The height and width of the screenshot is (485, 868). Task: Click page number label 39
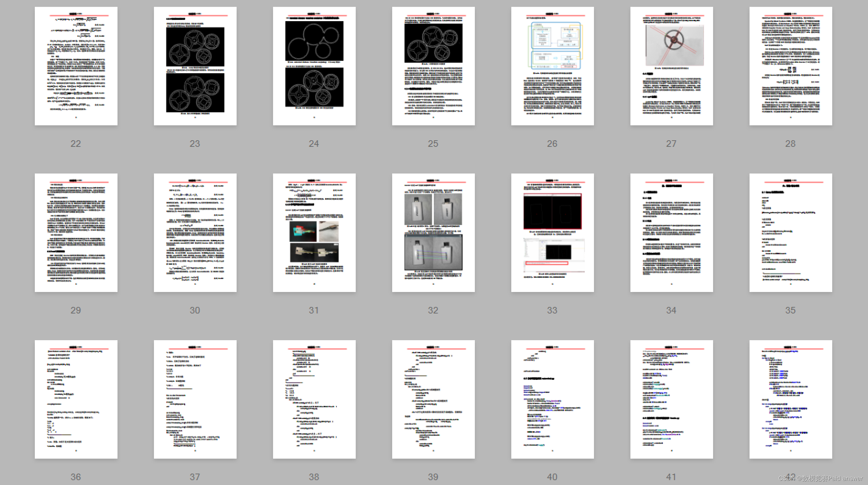coord(433,477)
